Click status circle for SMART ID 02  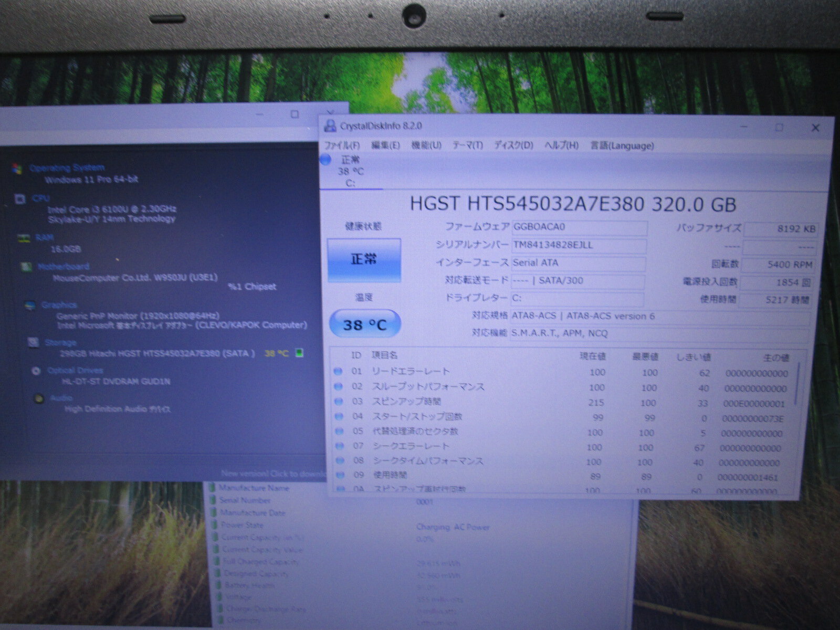pos(339,386)
